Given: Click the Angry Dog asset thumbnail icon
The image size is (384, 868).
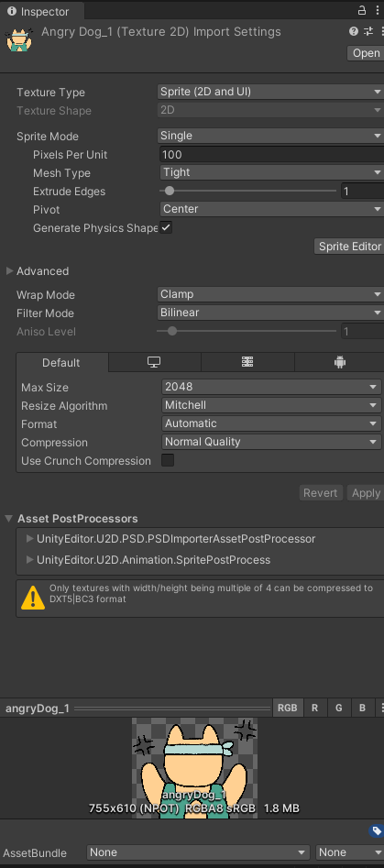Looking at the screenshot, I should coord(18,39).
